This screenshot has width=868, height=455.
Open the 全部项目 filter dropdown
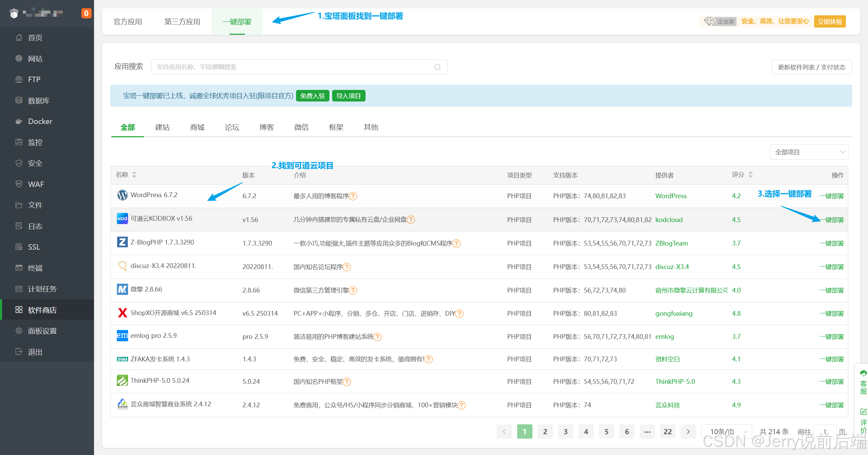(809, 152)
